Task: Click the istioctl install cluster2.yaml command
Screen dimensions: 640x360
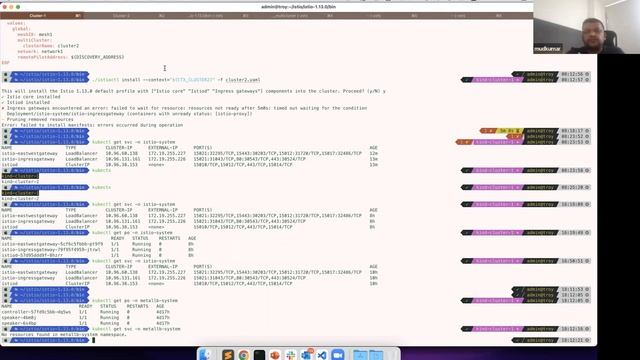Action: coord(176,80)
